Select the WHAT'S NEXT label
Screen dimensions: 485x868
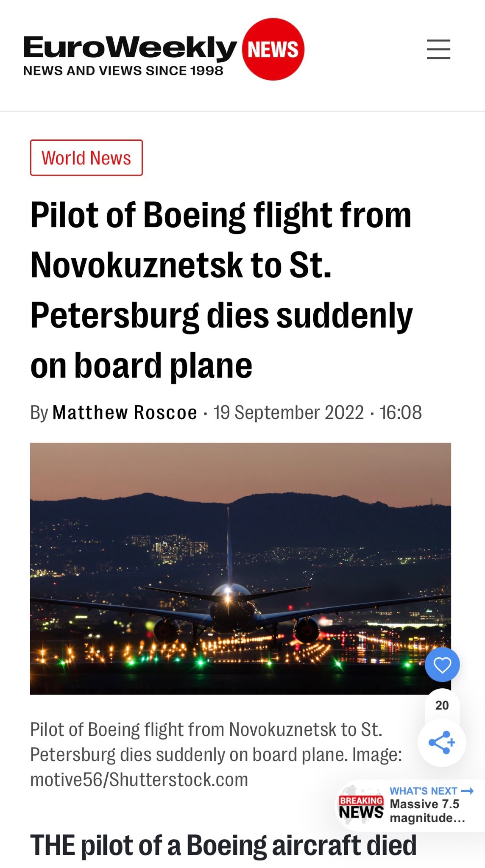pos(423,791)
